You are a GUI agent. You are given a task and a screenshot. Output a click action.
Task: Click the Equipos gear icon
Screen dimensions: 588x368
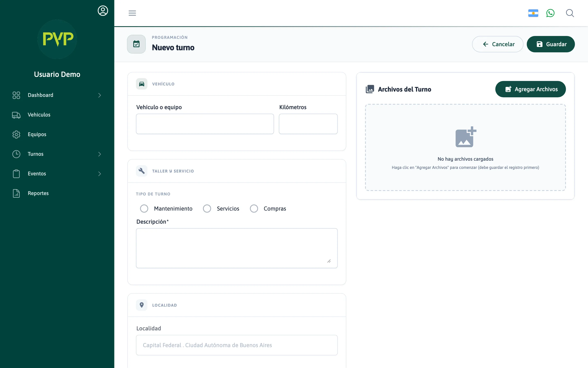pos(16,134)
